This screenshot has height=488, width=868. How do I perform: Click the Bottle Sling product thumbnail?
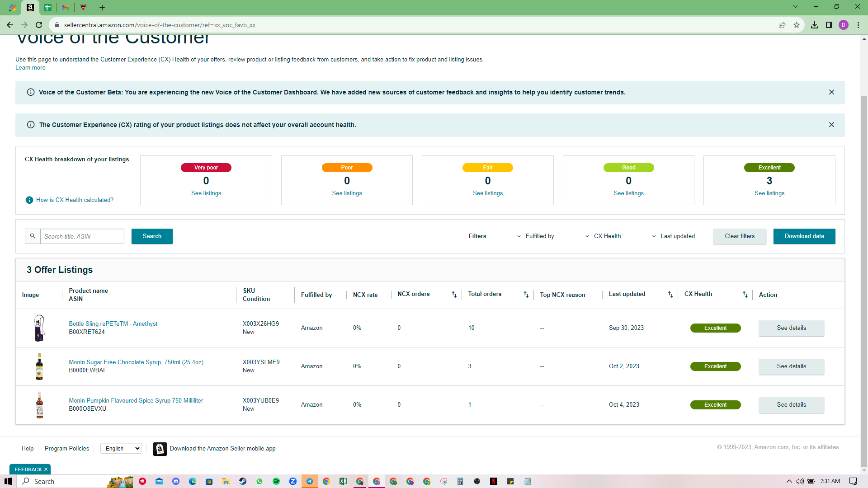point(39,328)
